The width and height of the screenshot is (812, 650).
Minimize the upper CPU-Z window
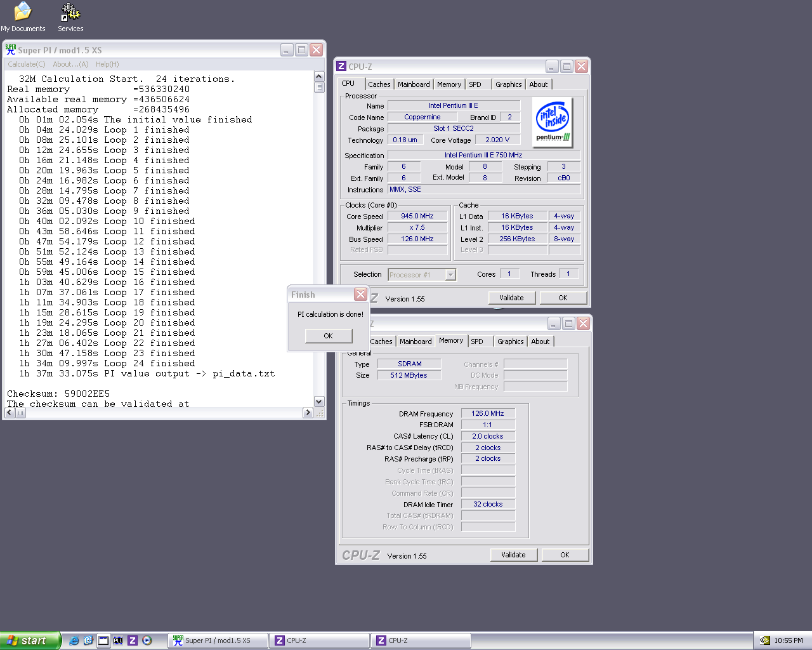coord(553,66)
